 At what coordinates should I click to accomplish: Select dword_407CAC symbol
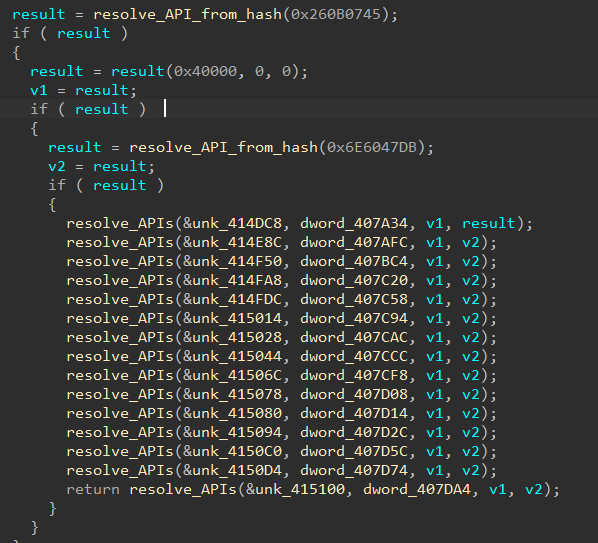pyautogui.click(x=354, y=337)
